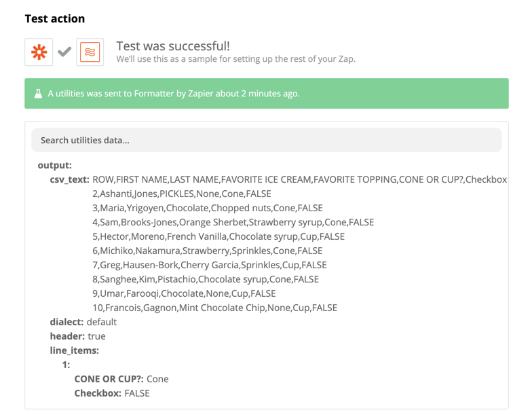Image resolution: width=532 pixels, height=417 pixels.
Task: Select the dialect default entry
Action: tap(83, 322)
